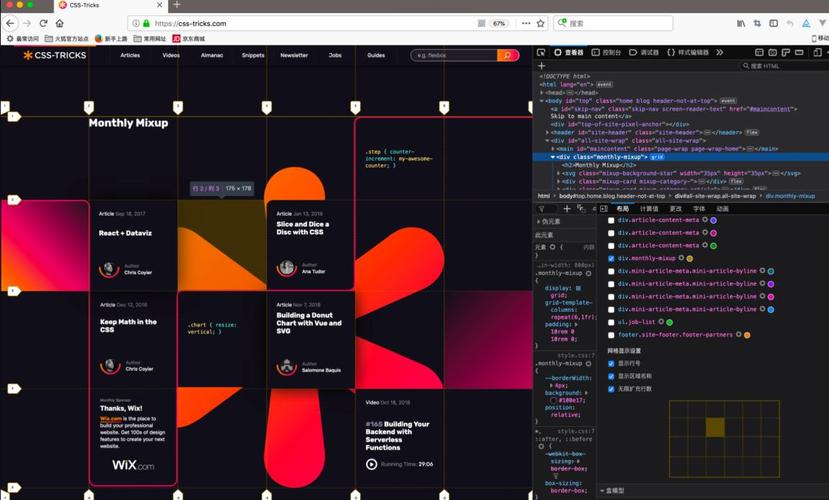
Task: Bookmark this page with the star icon
Action: (540, 23)
